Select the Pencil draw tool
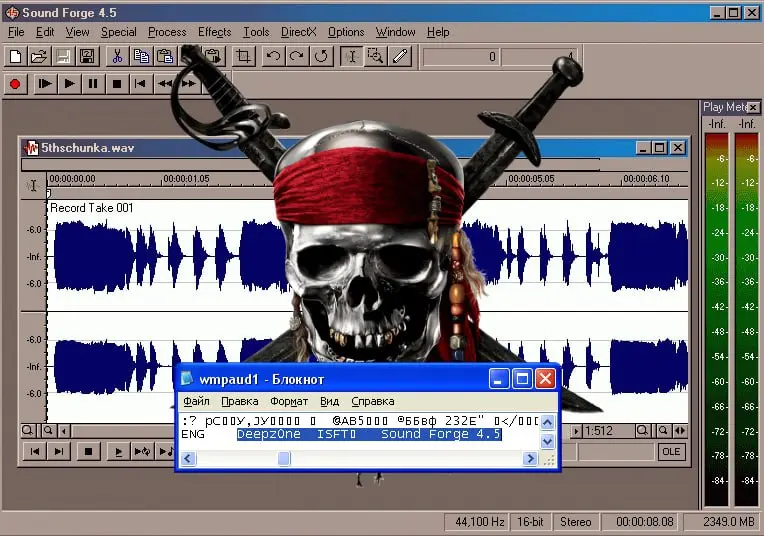The image size is (764, 536). [x=400, y=57]
